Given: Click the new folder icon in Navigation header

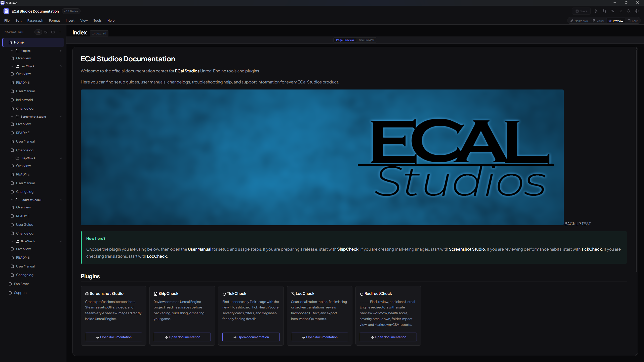Looking at the screenshot, I should point(53,32).
